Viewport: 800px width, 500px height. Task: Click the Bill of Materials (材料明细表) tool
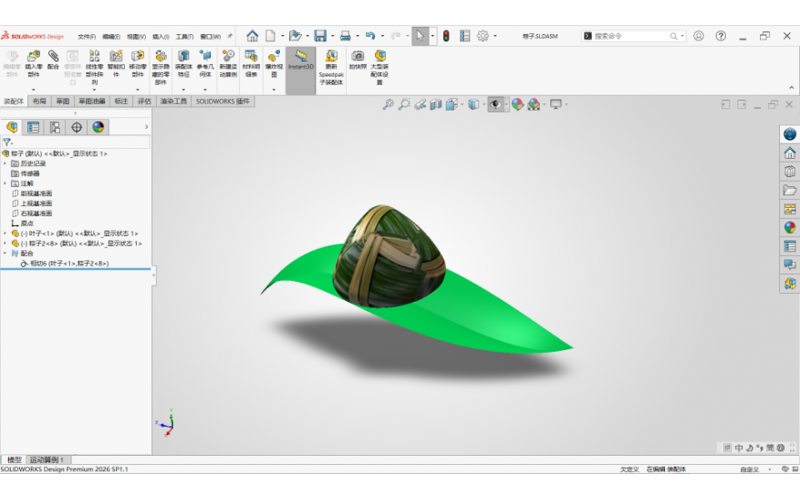coord(251,63)
